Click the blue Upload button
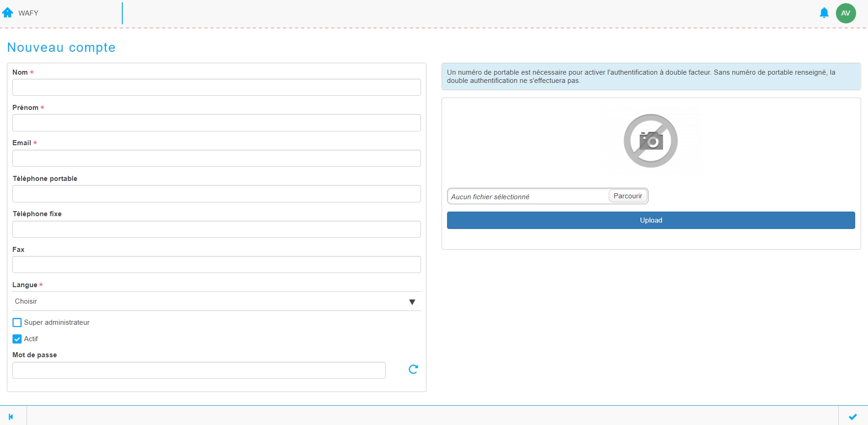 (651, 220)
